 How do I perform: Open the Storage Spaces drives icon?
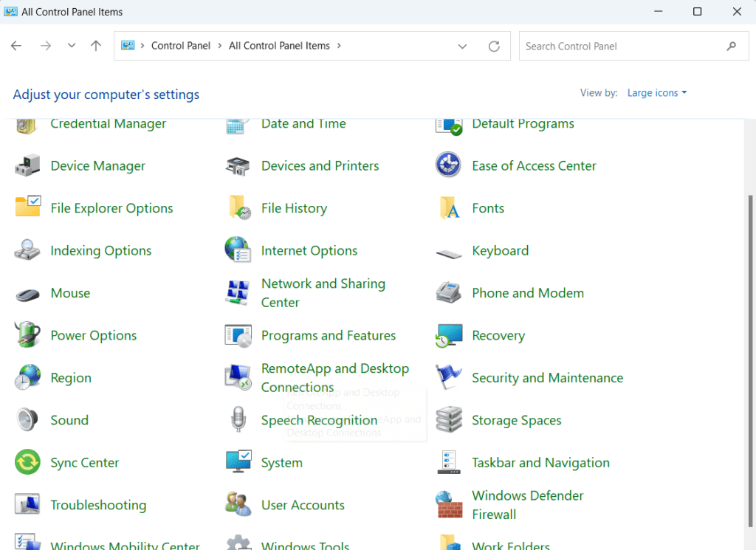[x=449, y=419]
